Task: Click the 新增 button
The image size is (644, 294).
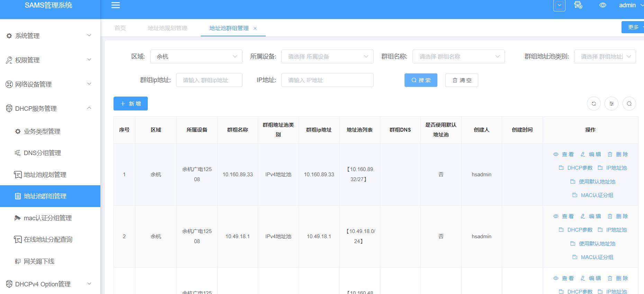Action: [130, 104]
